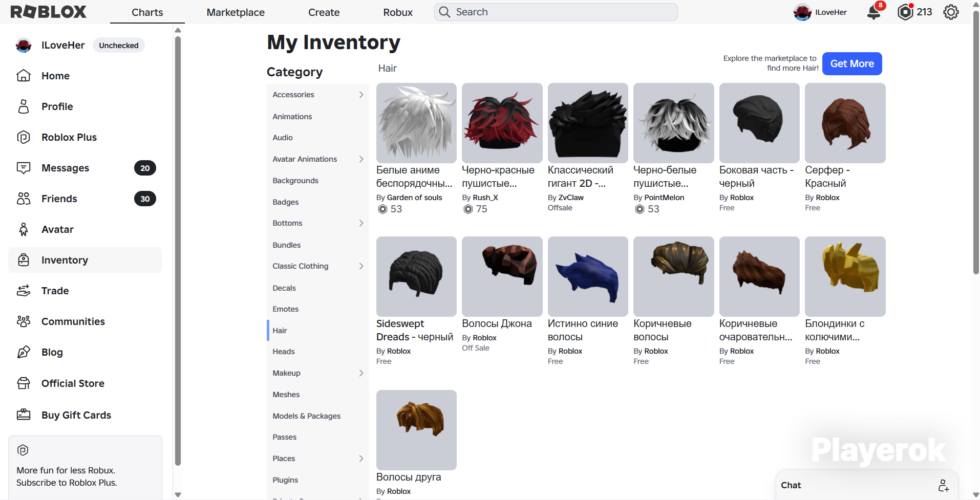Go to the Create tab

(x=324, y=12)
